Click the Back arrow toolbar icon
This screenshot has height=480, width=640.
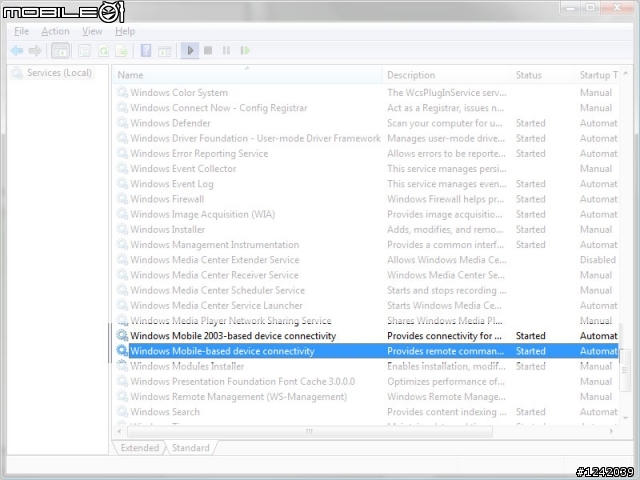[x=17, y=51]
